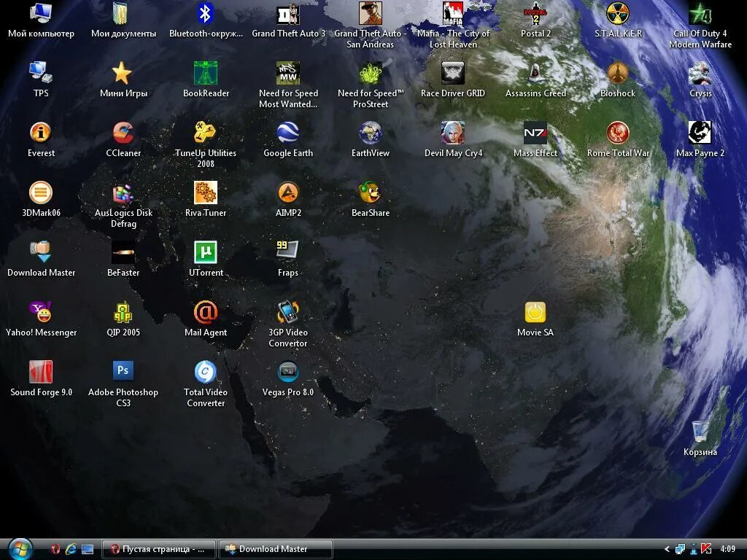Image resolution: width=747 pixels, height=560 pixels.
Task: Launch Internet Explorer from quick launch
Action: pyautogui.click(x=71, y=549)
